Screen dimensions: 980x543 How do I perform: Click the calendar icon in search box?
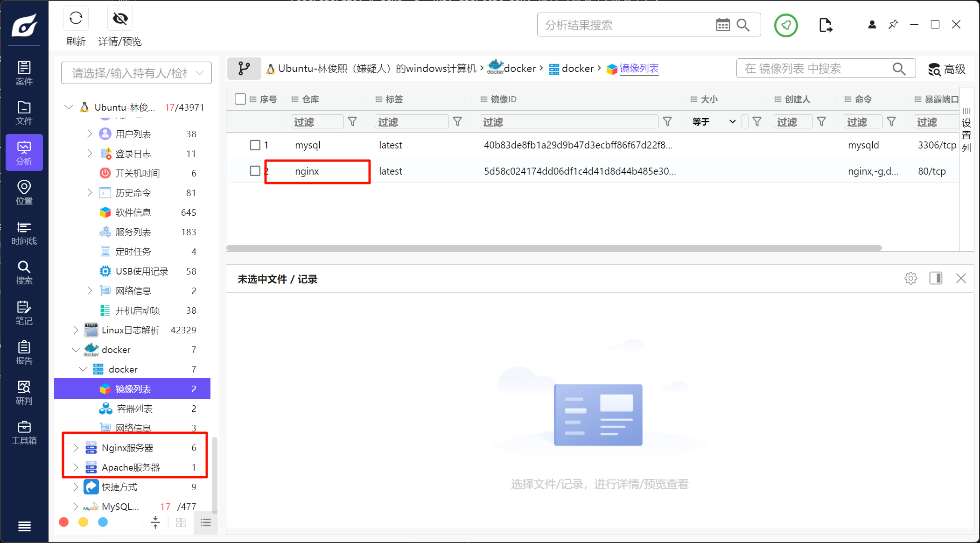pos(722,25)
